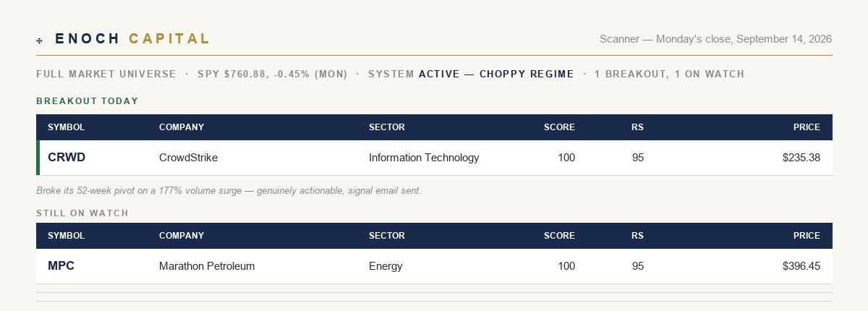Click the COMPANY column header in Breakout table
This screenshot has width=868, height=311.
tap(182, 127)
